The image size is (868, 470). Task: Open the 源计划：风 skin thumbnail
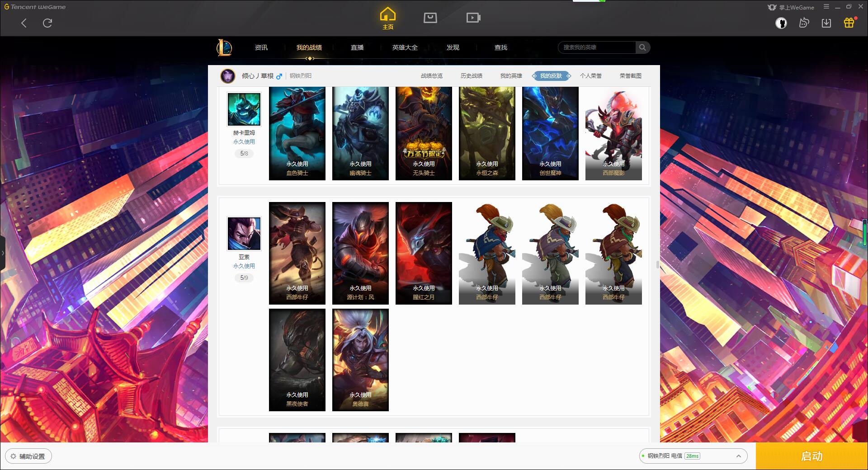point(360,253)
